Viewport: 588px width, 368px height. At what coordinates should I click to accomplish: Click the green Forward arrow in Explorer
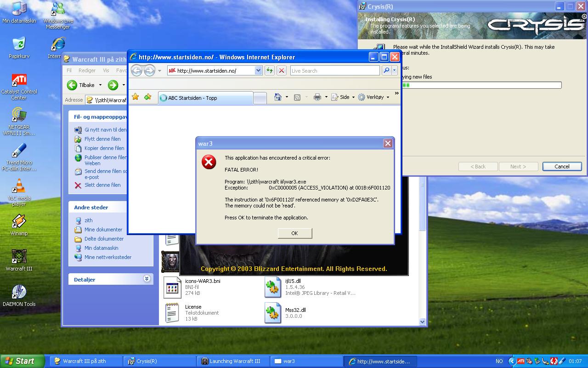point(113,85)
